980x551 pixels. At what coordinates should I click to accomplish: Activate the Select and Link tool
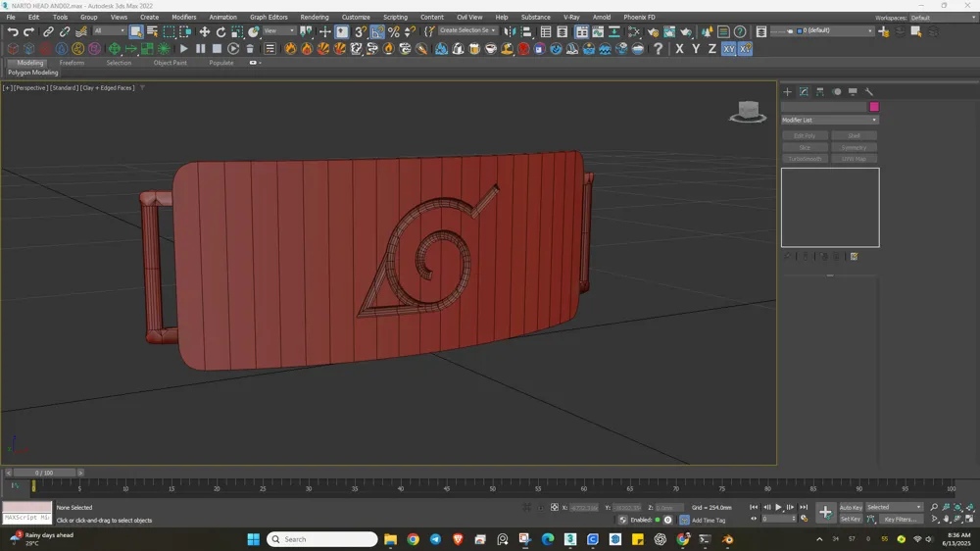[48, 31]
